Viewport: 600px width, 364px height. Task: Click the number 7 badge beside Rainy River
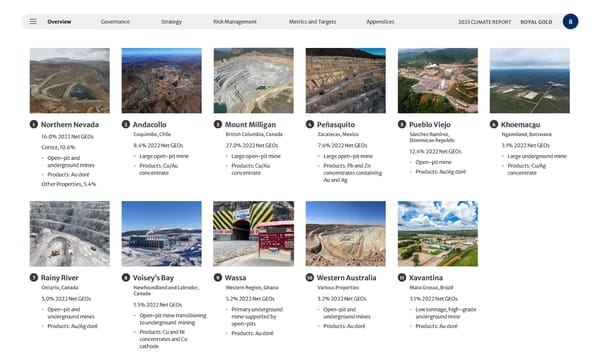[x=34, y=277]
